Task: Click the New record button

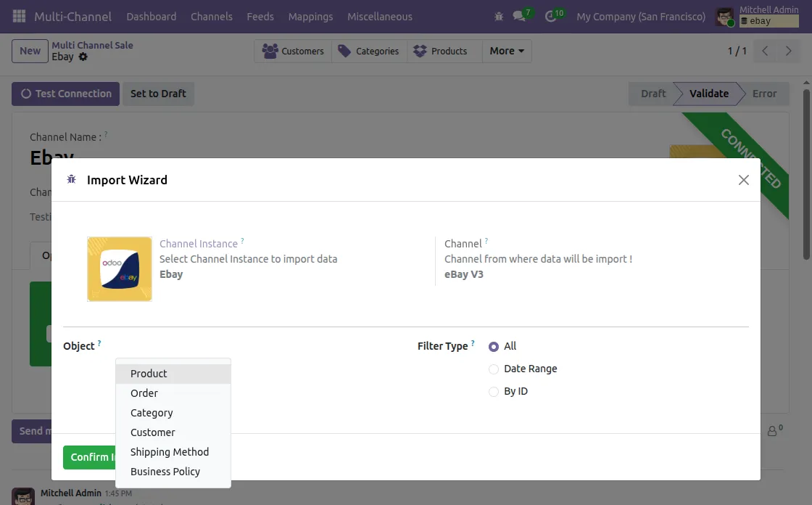Action: [x=30, y=51]
